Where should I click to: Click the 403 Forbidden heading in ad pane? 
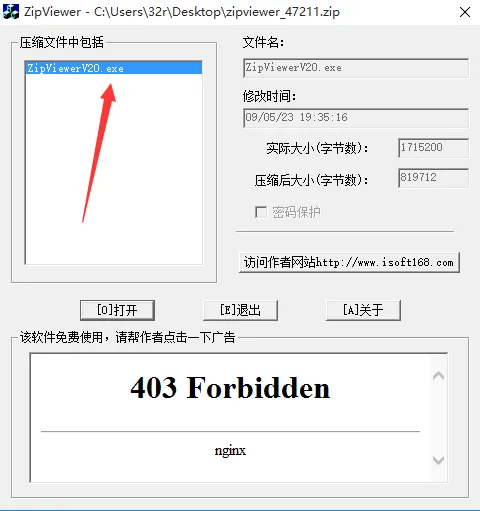230,387
